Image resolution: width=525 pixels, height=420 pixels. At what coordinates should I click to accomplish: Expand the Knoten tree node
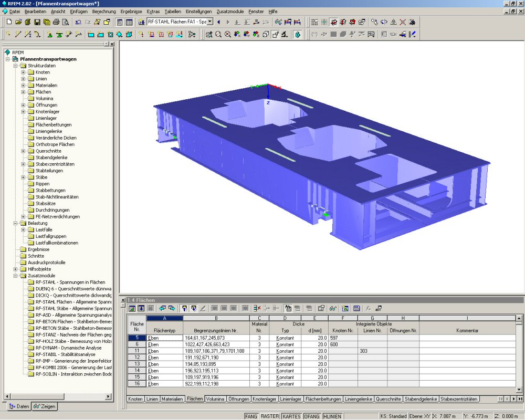click(23, 72)
